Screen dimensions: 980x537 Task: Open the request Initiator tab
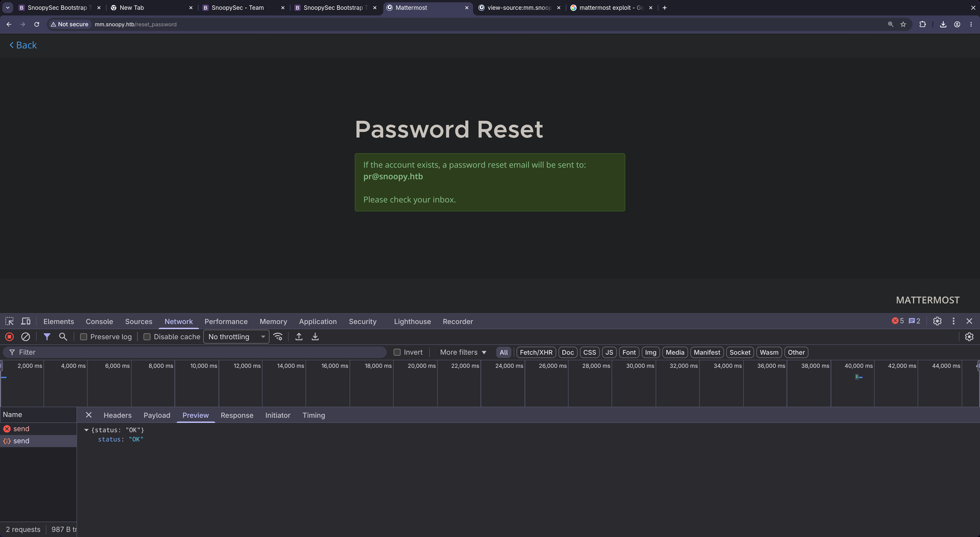pos(278,415)
